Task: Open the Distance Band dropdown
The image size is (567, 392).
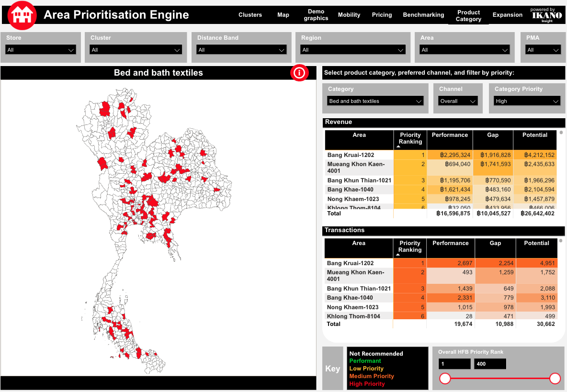Action: pos(241,50)
